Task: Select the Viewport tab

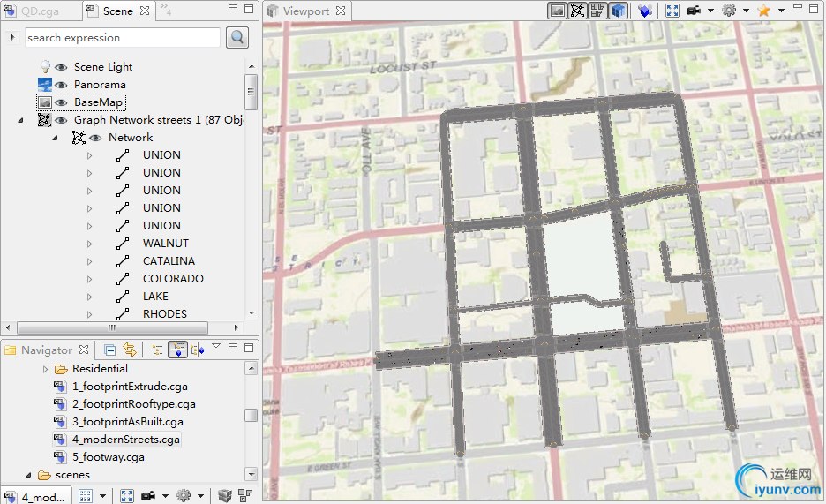Action: [x=306, y=11]
